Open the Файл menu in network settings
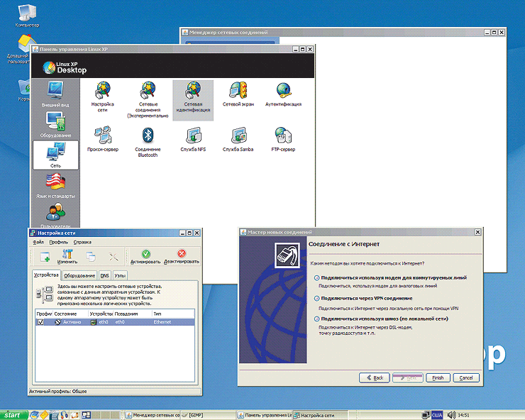The image size is (525, 420). 38,243
